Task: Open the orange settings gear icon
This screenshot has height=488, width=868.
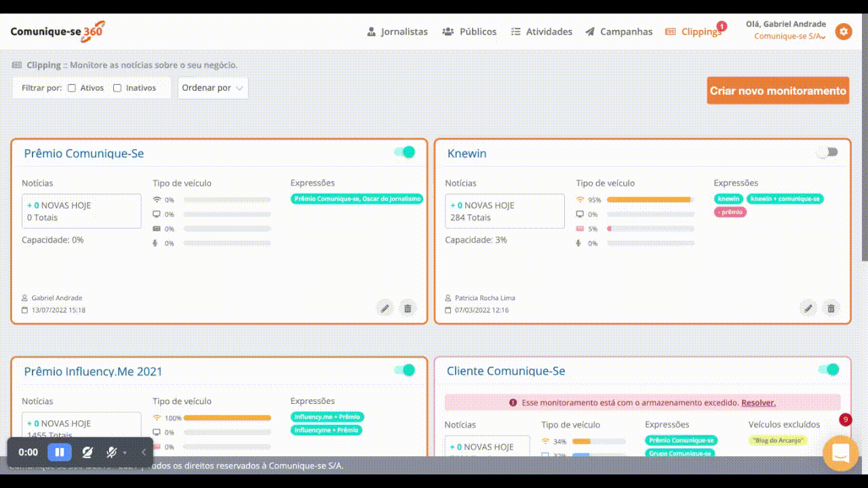Action: 843,31
